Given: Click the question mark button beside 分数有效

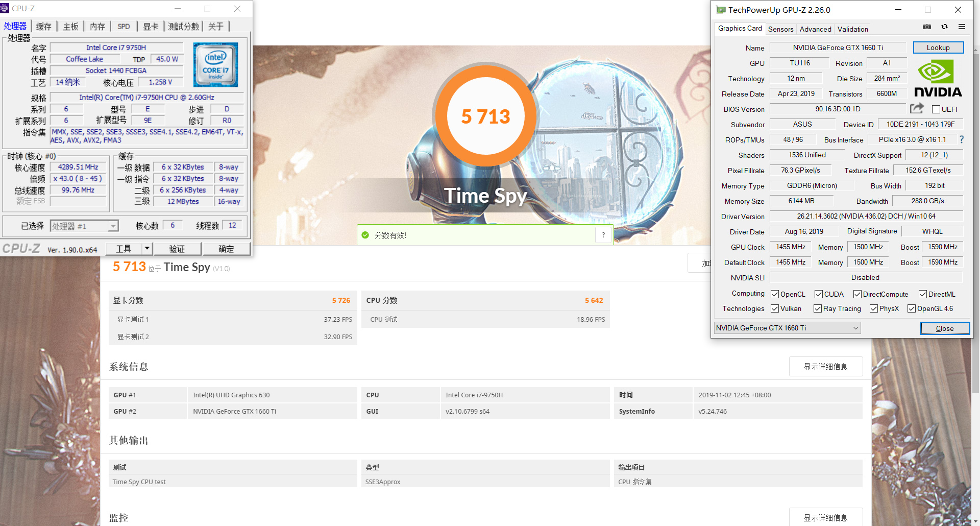Looking at the screenshot, I should [x=603, y=235].
